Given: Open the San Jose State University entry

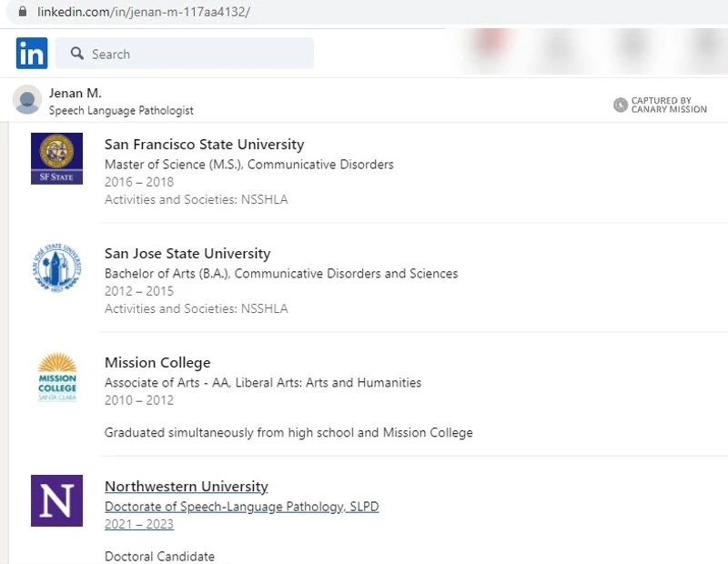Looking at the screenshot, I should (x=187, y=254).
